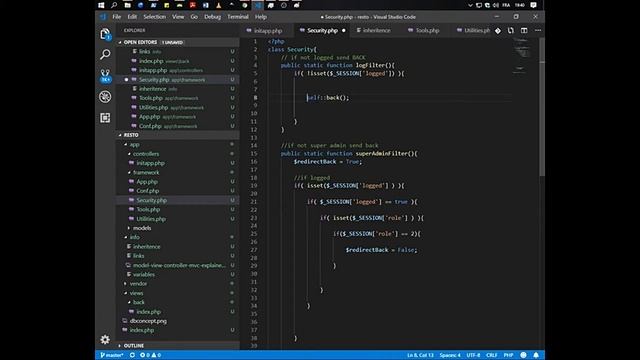Open Windows action center notification icon

(x=533, y=5)
